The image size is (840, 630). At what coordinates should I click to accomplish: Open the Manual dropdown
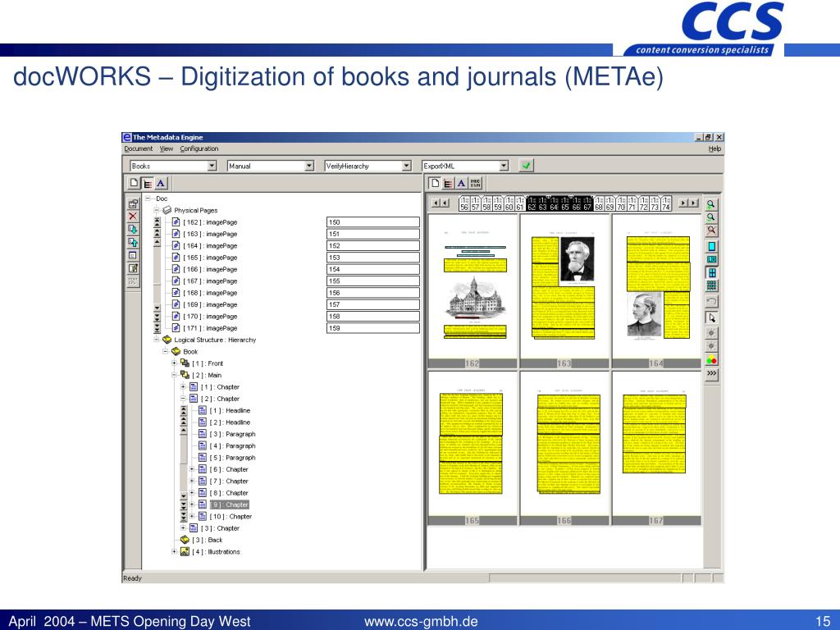click(309, 166)
